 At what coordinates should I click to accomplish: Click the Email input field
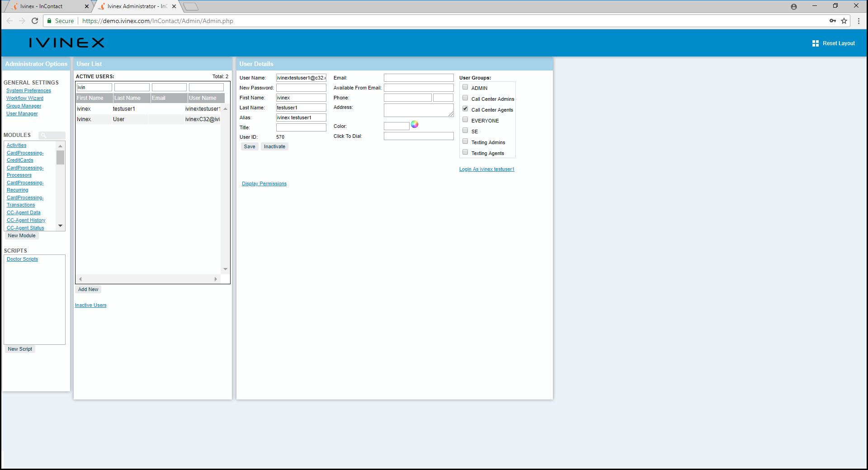click(x=419, y=78)
